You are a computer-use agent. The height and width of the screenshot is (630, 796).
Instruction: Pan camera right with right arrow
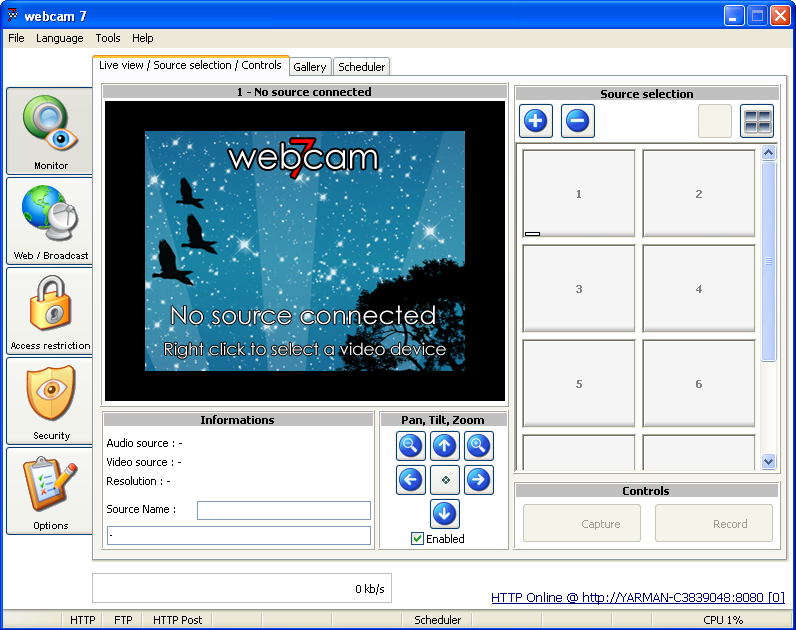(479, 480)
